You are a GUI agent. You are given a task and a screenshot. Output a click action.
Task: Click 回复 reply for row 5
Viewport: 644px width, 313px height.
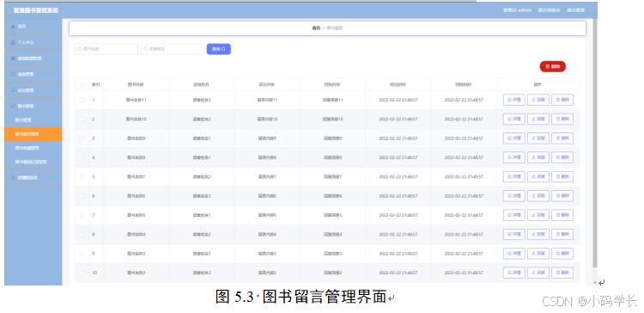pyautogui.click(x=538, y=177)
